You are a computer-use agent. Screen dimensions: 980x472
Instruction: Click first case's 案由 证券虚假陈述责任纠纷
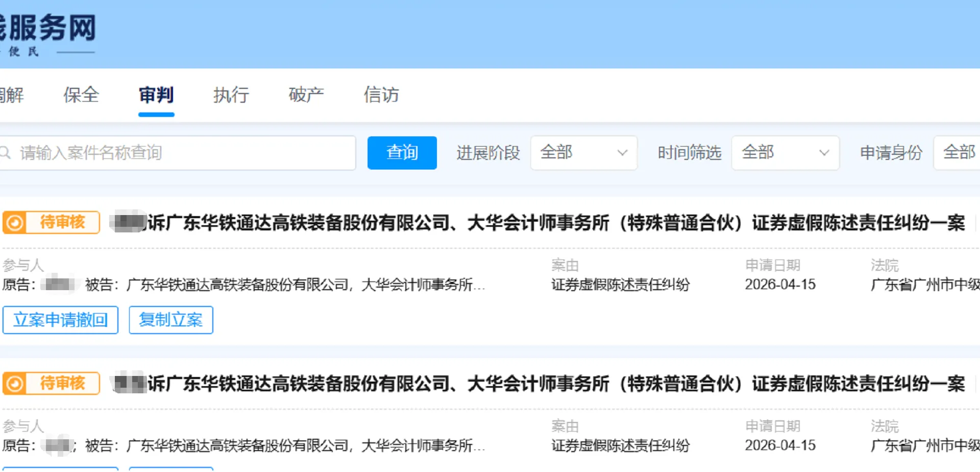tap(620, 285)
